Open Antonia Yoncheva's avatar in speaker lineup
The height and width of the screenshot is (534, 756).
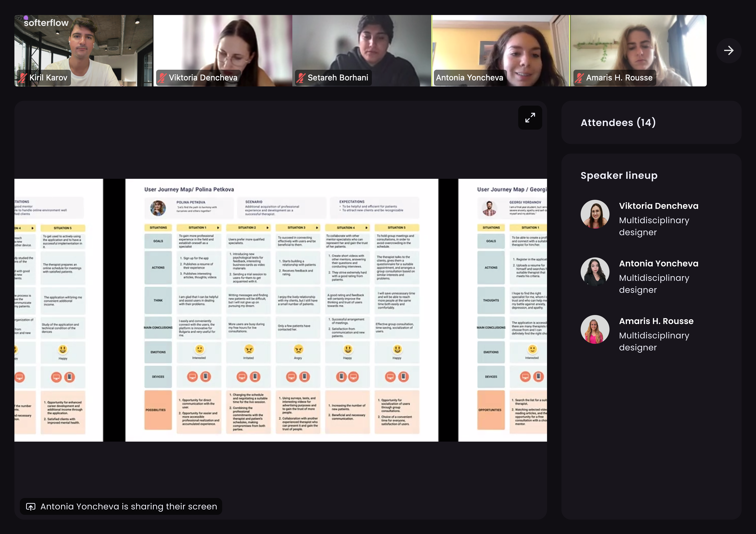(595, 272)
